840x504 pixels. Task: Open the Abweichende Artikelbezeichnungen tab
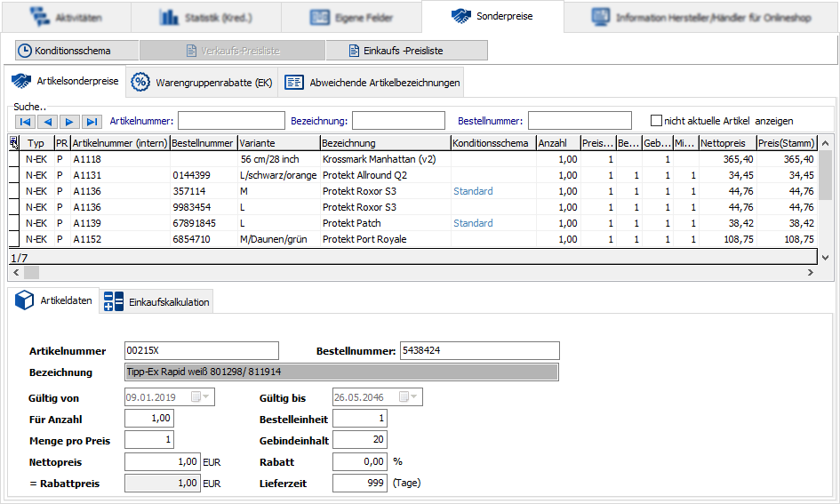point(372,83)
